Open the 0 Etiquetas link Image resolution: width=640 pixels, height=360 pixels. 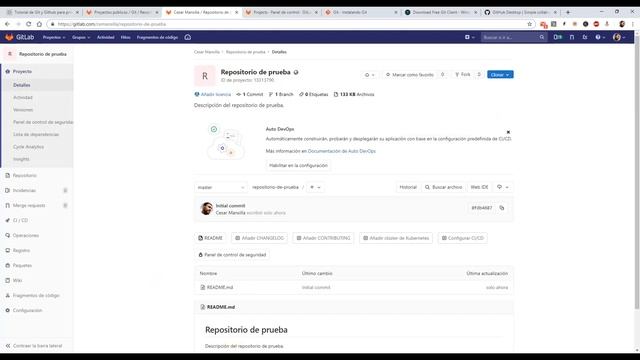click(x=313, y=94)
